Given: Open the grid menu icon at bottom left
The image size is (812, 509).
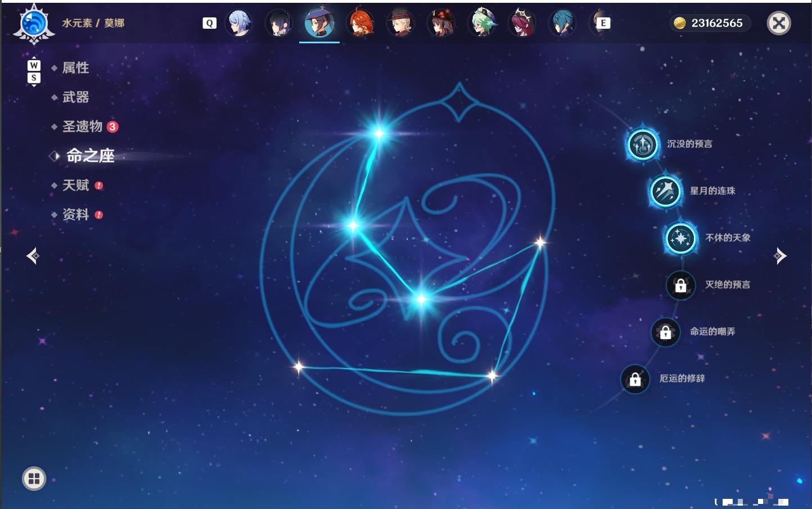Looking at the screenshot, I should pos(34,479).
